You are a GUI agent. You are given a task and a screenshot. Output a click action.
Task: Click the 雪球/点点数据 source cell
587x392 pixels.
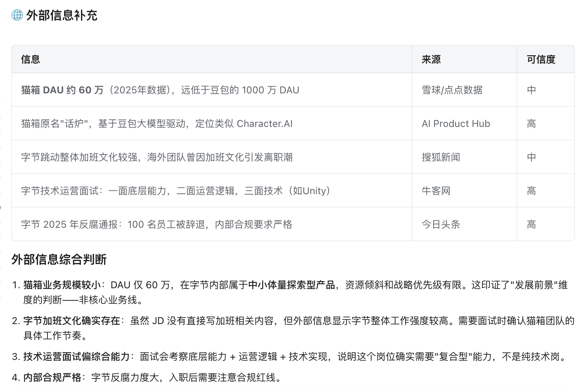[x=452, y=90]
